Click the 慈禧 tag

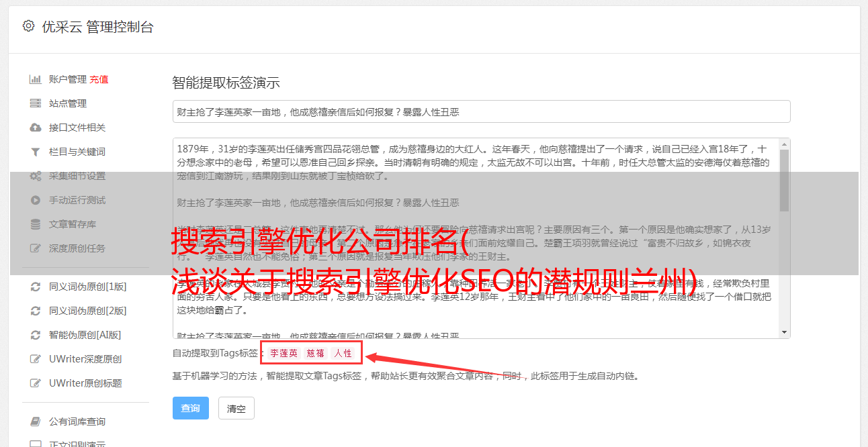tap(316, 354)
